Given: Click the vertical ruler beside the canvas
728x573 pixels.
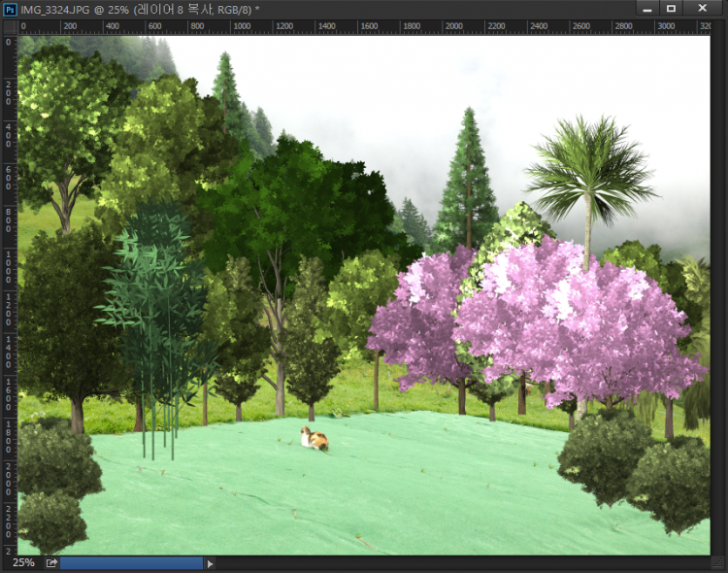Looking at the screenshot, I should coord(9,291).
